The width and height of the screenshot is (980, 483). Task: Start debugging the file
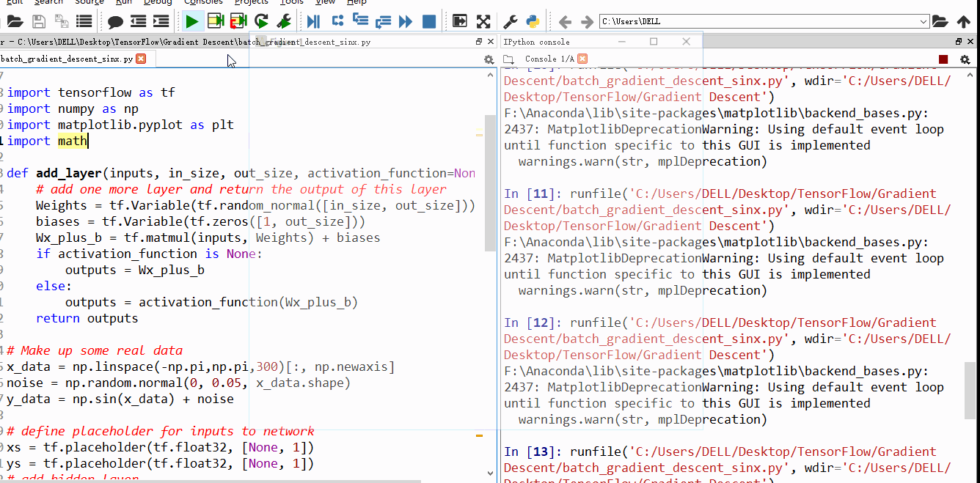313,21
